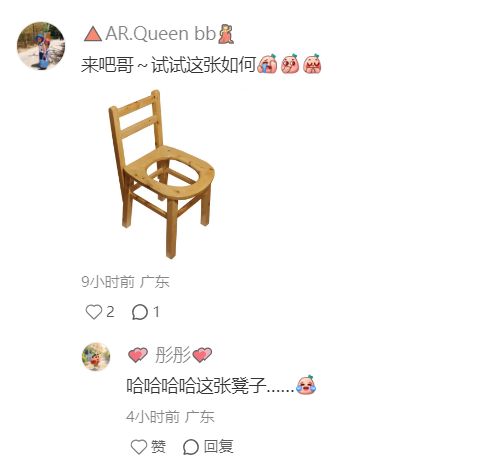Click the red triangle badge before AR.Queen

(93, 34)
